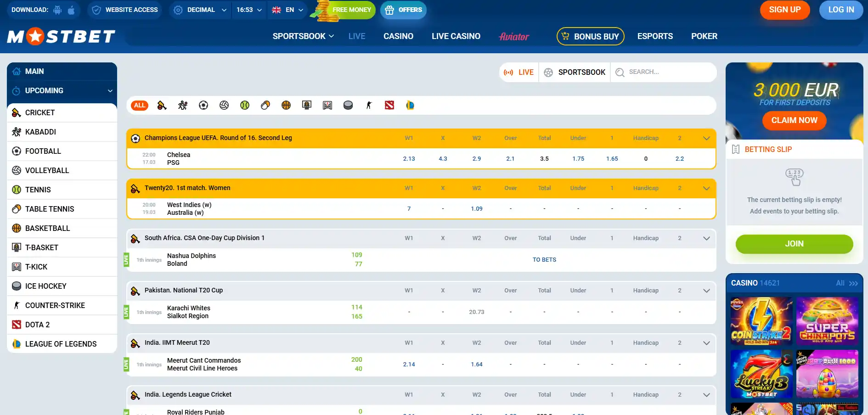Collapse the Pakistan. National T20 Cup group
Image resolution: width=868 pixels, height=415 pixels.
tap(706, 291)
